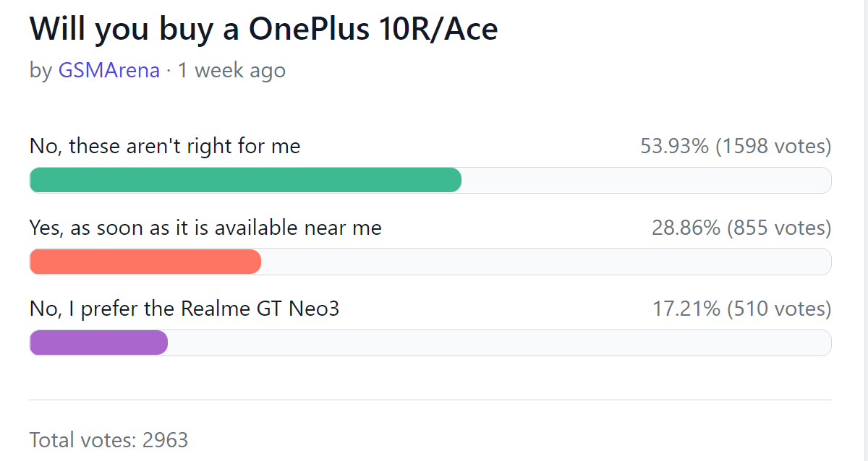The height and width of the screenshot is (461, 868).
Task: Click the 53.93% (1598 votes) result
Action: tap(736, 147)
